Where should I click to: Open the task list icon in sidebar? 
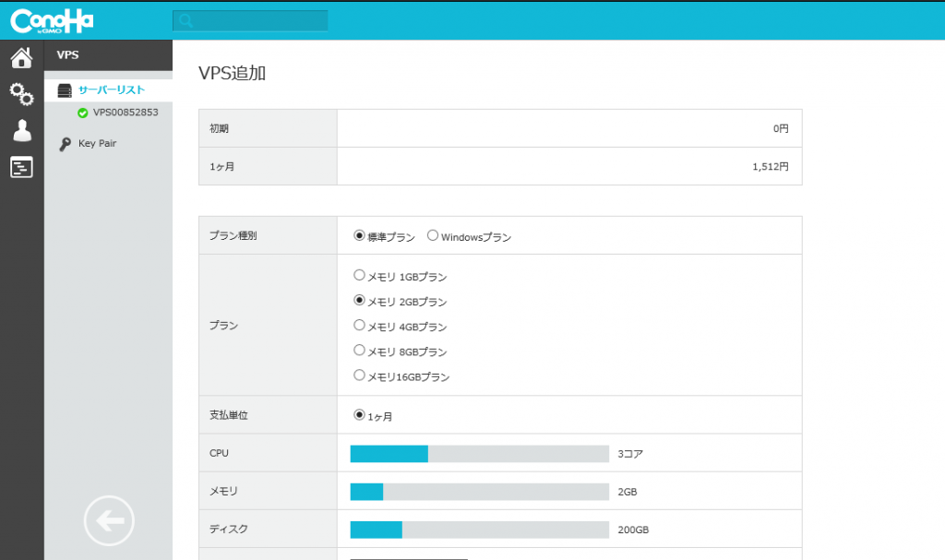click(22, 167)
